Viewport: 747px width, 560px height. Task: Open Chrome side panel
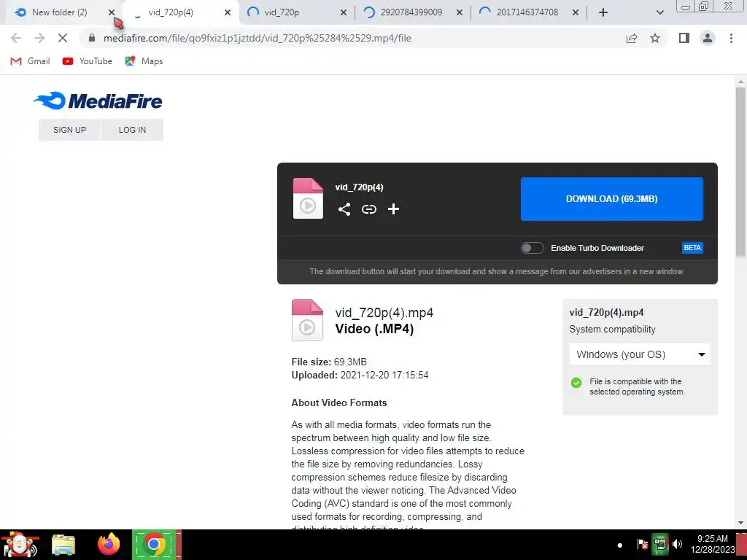[x=684, y=38]
